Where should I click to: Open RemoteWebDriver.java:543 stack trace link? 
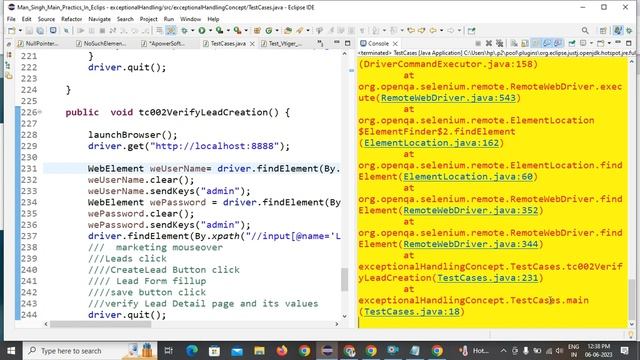click(x=448, y=98)
